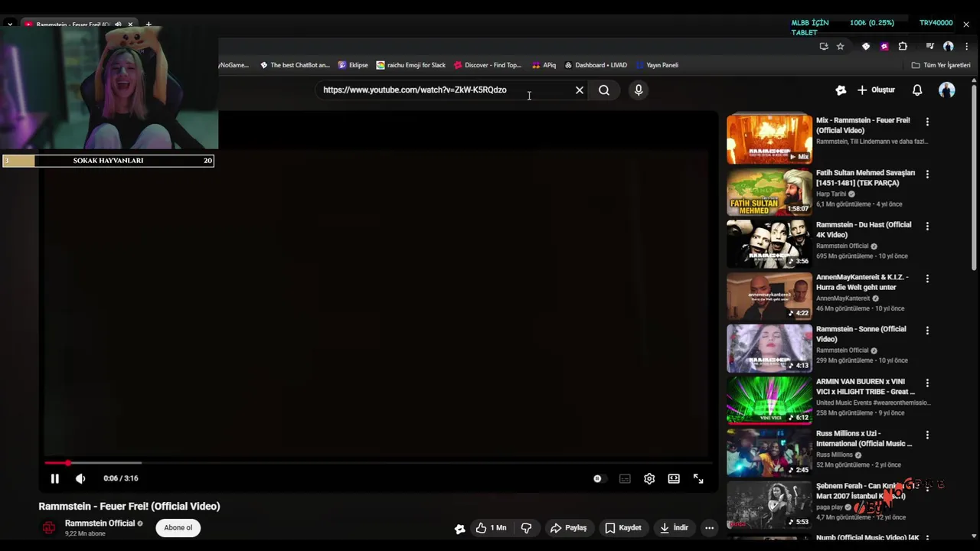Open the video in fullscreen

(x=698, y=478)
